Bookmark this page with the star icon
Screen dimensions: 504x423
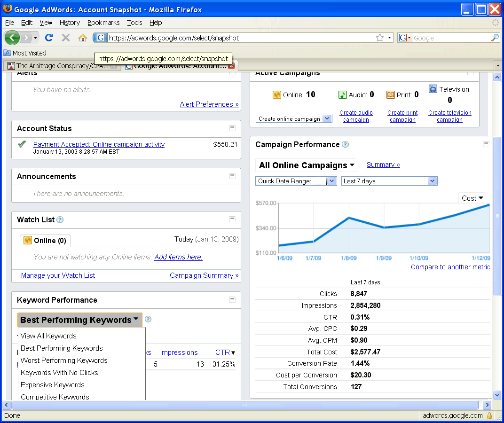(x=379, y=38)
